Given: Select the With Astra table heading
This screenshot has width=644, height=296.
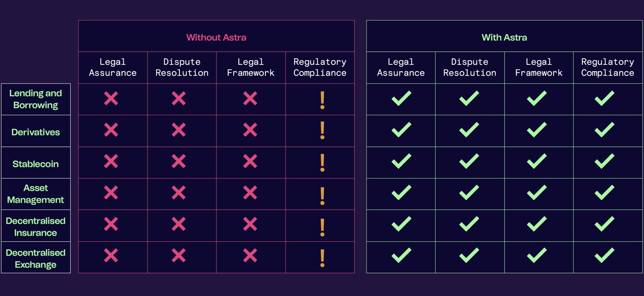Looking at the screenshot, I should click(504, 37).
